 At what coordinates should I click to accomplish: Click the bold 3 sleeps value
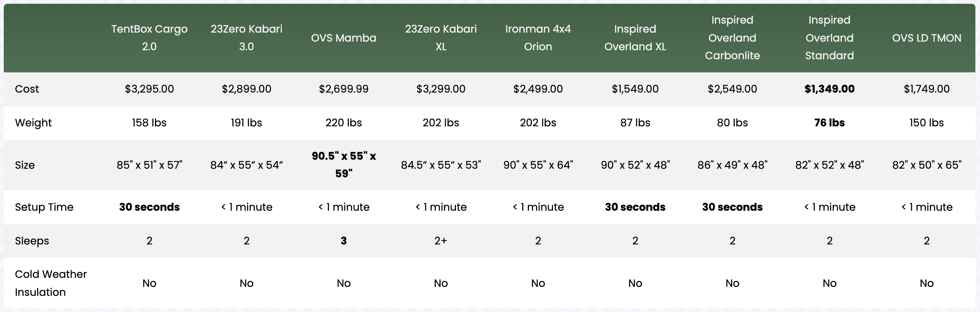point(344,241)
